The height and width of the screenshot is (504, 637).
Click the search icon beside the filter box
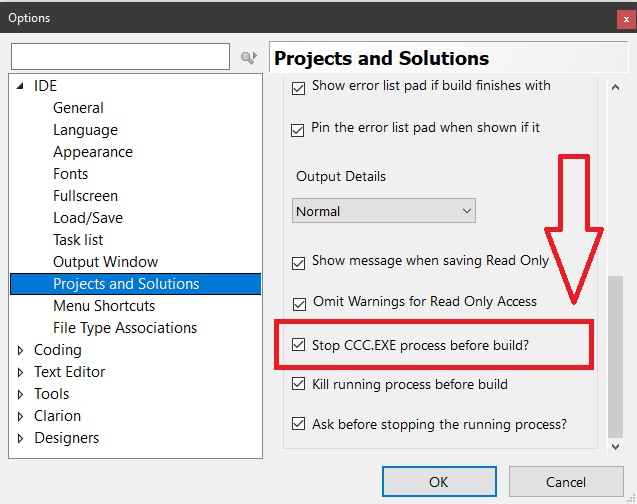pyautogui.click(x=249, y=58)
